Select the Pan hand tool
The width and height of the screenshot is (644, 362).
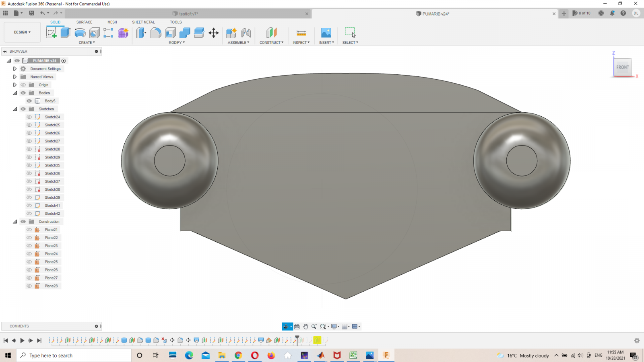click(305, 327)
